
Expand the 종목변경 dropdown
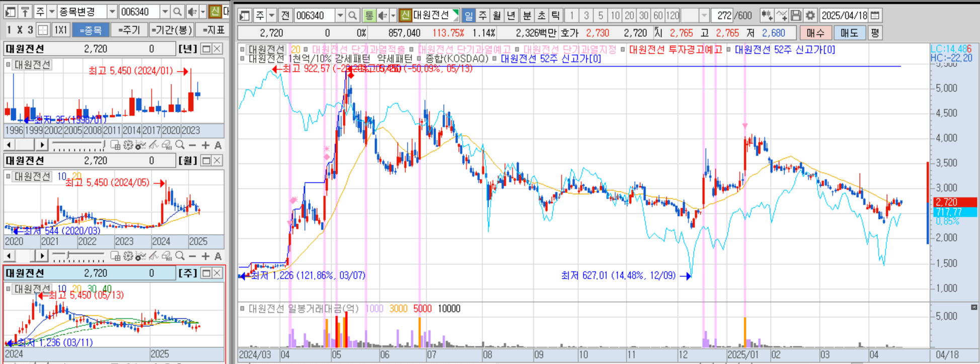pyautogui.click(x=112, y=11)
